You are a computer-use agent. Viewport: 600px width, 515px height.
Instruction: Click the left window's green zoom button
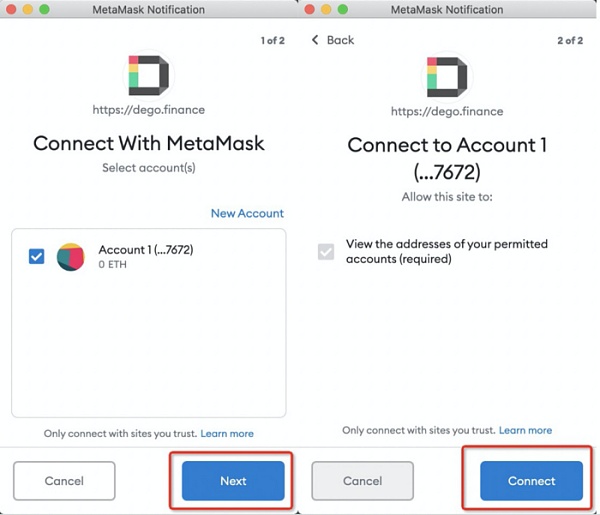44,9
